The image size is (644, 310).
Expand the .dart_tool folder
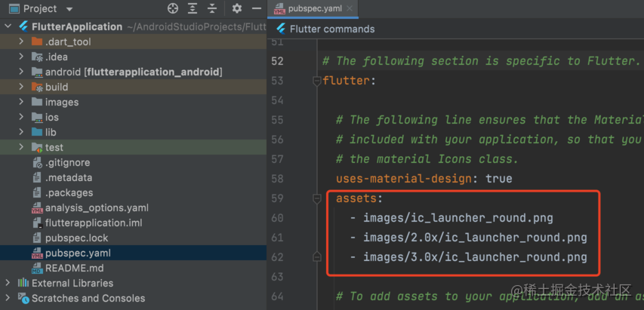tap(21, 41)
